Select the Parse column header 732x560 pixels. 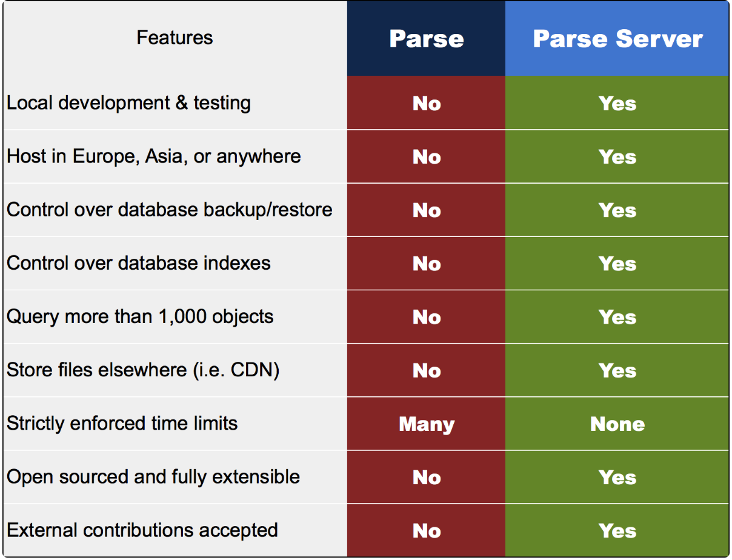(x=426, y=39)
